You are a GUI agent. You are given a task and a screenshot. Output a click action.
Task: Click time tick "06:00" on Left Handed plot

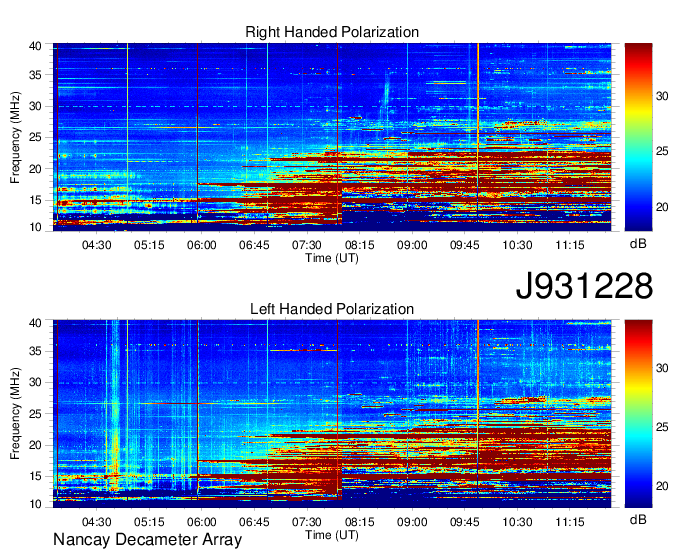tap(202, 522)
